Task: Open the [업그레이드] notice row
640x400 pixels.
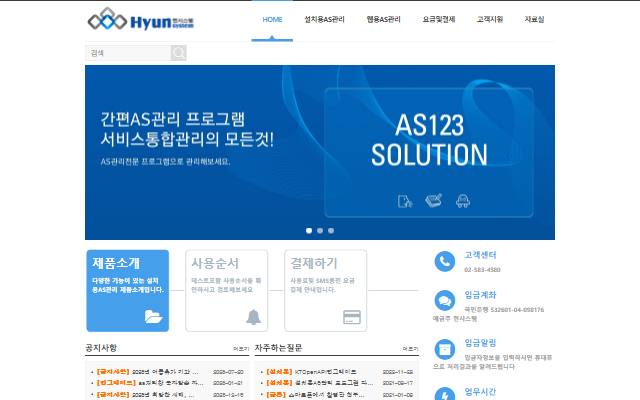Action: tap(167, 383)
